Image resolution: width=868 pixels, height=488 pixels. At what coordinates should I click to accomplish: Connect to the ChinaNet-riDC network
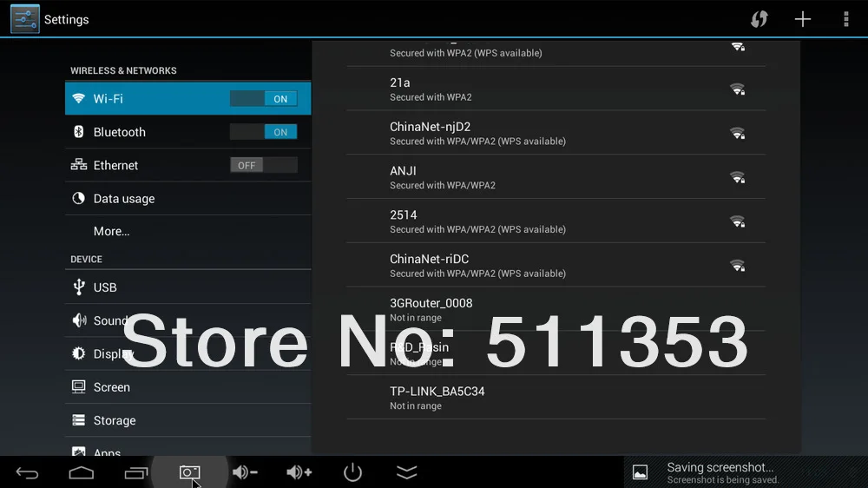pos(556,266)
